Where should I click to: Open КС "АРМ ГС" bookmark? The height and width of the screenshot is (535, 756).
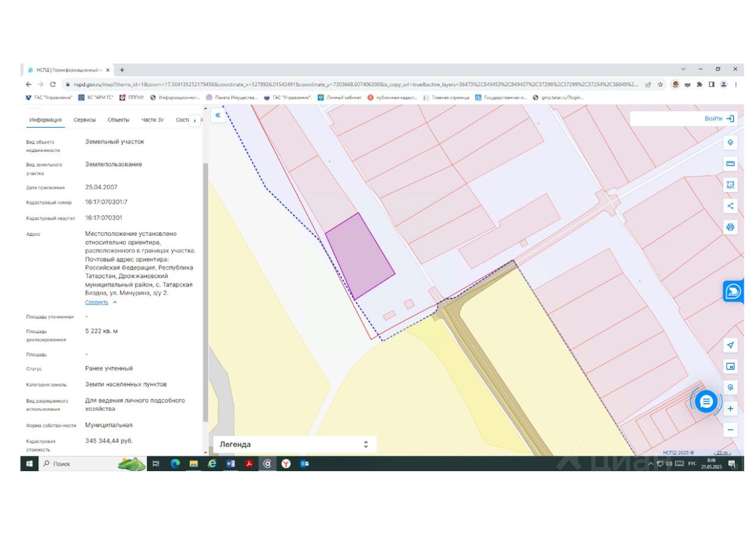coord(96,98)
